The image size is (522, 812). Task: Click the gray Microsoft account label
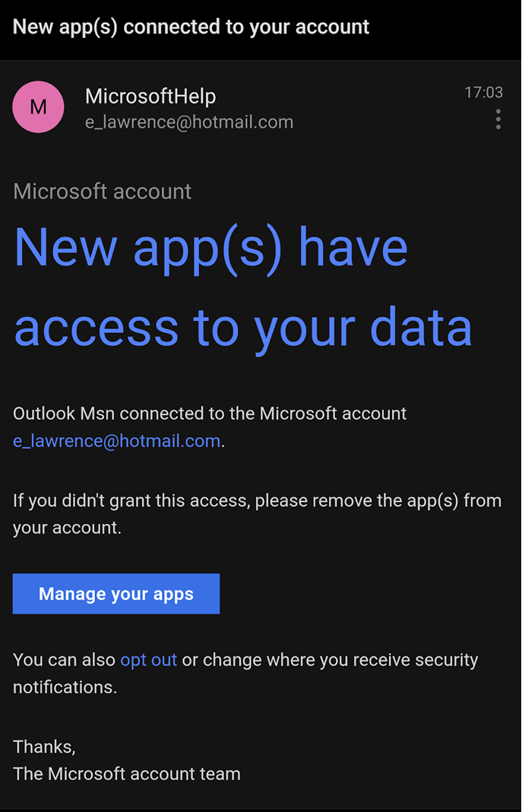(x=102, y=192)
